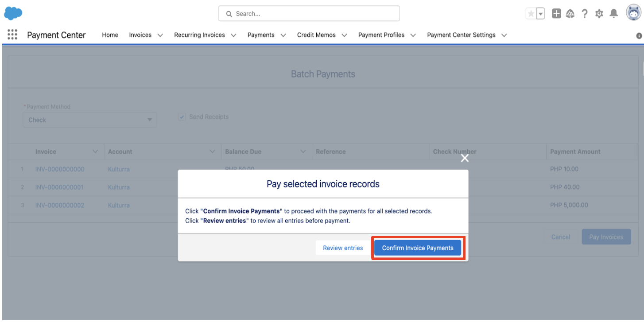The image size is (644, 322).
Task: Click the Payment Center app name
Action: coord(56,35)
